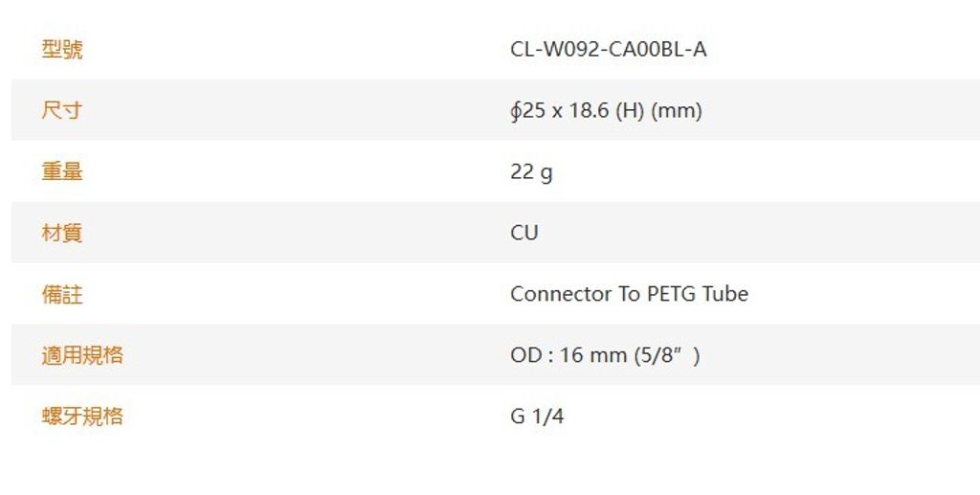Click the (mm) unit text in dimensions
980x495 pixels.
point(677,111)
